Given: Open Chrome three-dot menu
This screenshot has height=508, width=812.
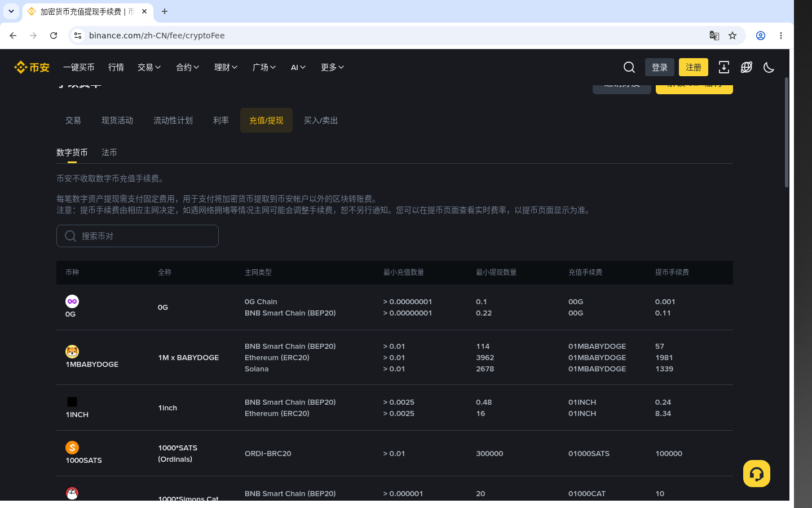Looking at the screenshot, I should [x=781, y=36].
